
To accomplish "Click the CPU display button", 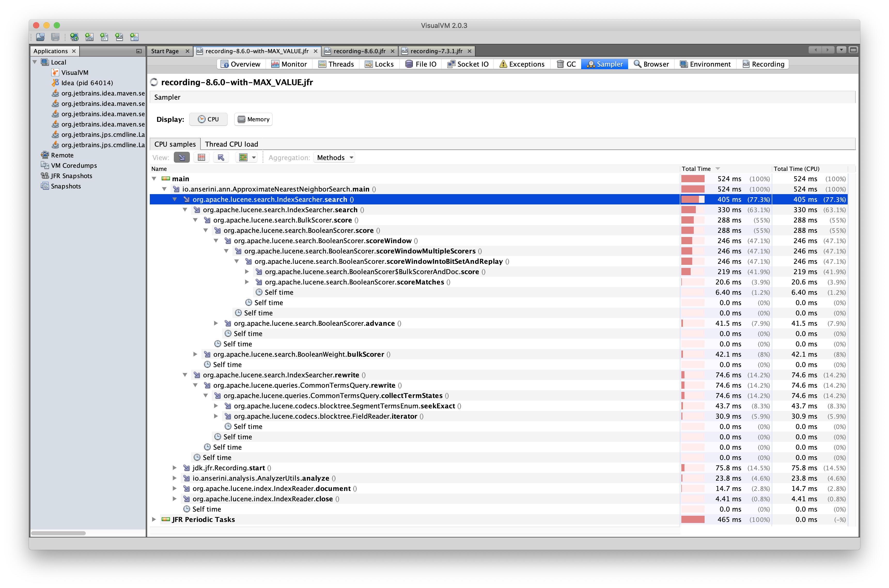I will point(208,119).
